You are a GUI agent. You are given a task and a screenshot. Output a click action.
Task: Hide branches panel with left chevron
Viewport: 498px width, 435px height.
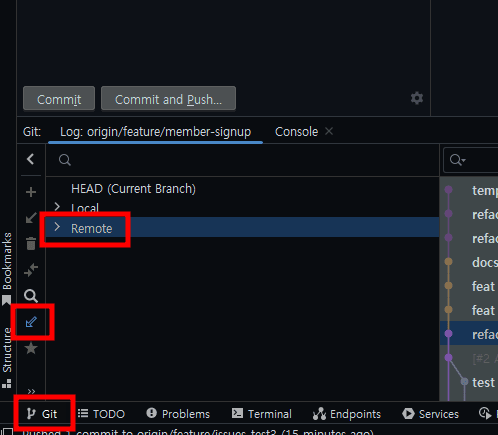tap(31, 159)
